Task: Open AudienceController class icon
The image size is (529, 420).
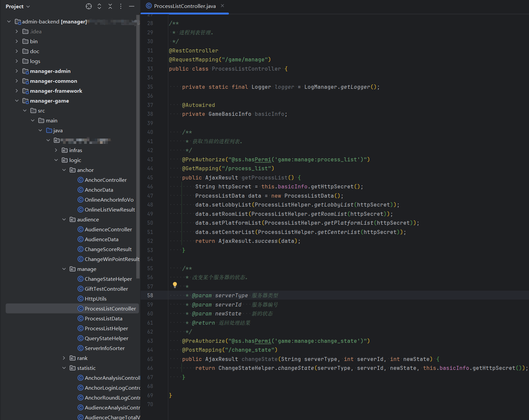Action: [x=81, y=229]
